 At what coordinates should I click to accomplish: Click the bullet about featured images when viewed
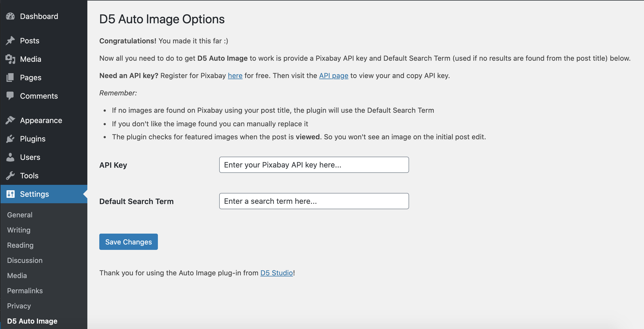(x=299, y=137)
